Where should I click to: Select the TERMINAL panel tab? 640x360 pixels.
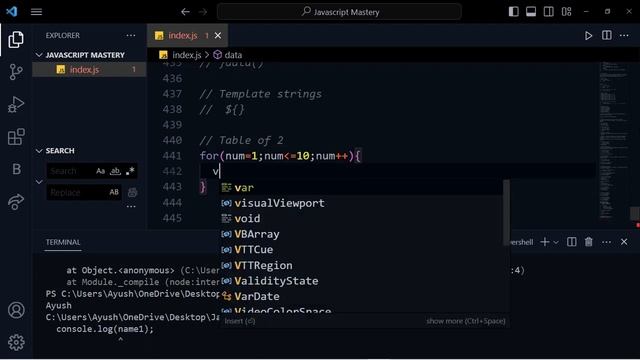point(63,242)
